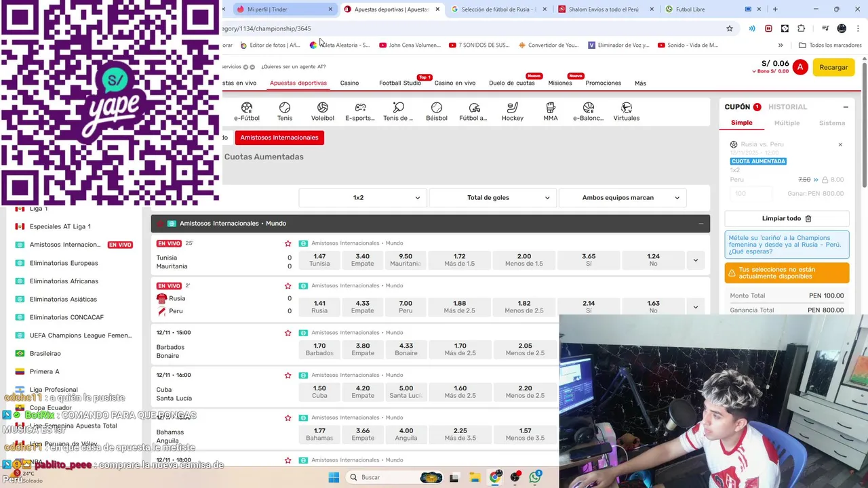The image size is (868, 488).
Task: Switch coupon to the Múltiple tab
Action: point(787,123)
